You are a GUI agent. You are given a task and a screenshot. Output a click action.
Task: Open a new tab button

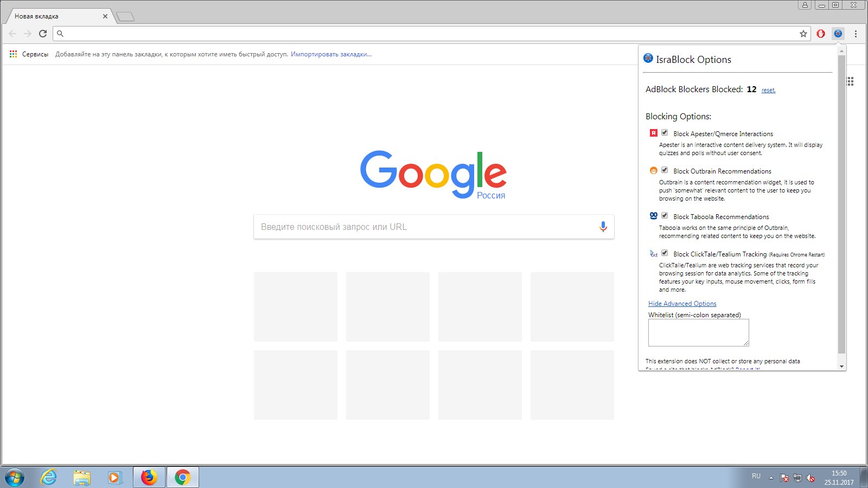click(125, 17)
